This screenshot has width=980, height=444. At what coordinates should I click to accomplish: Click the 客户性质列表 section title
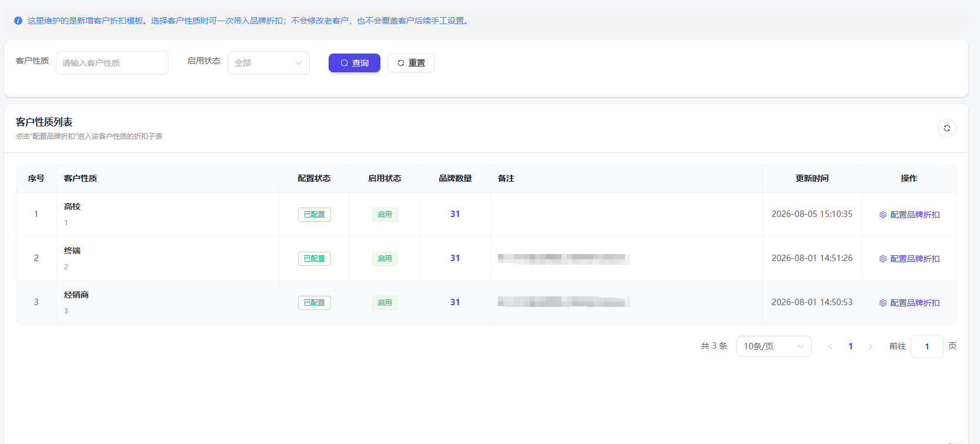pos(44,122)
